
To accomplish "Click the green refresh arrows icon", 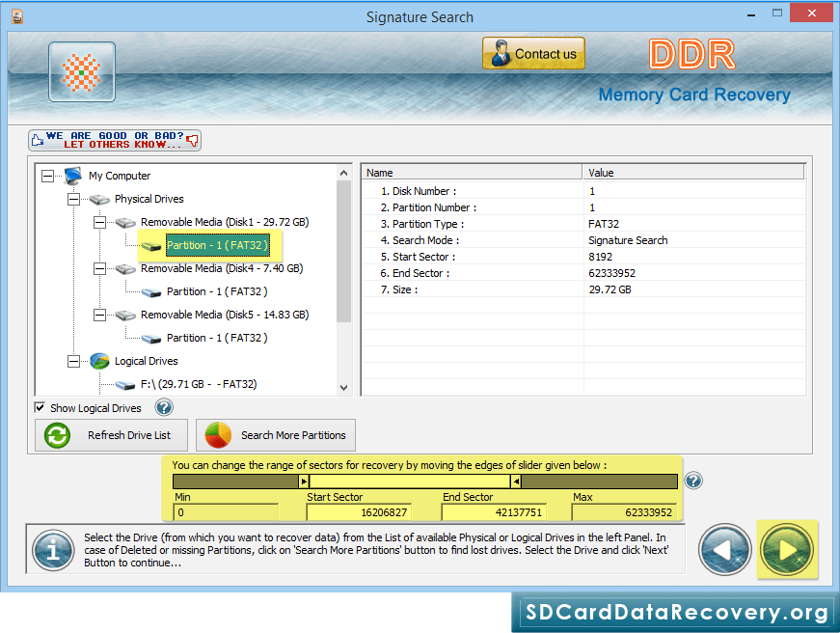I will coord(57,435).
